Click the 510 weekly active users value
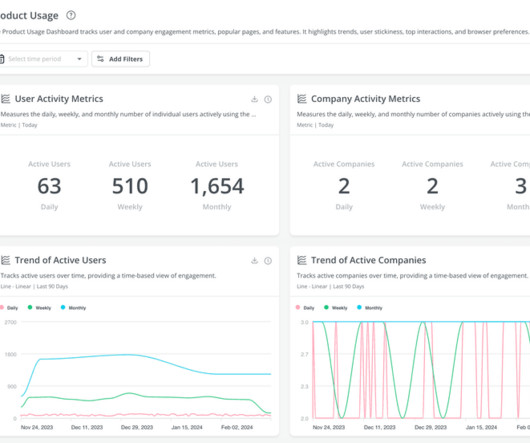530x443 pixels. [x=130, y=186]
